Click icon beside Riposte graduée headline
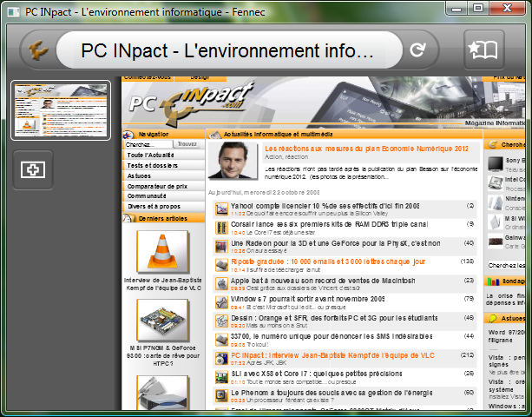This screenshot has width=532, height=417. 221,265
